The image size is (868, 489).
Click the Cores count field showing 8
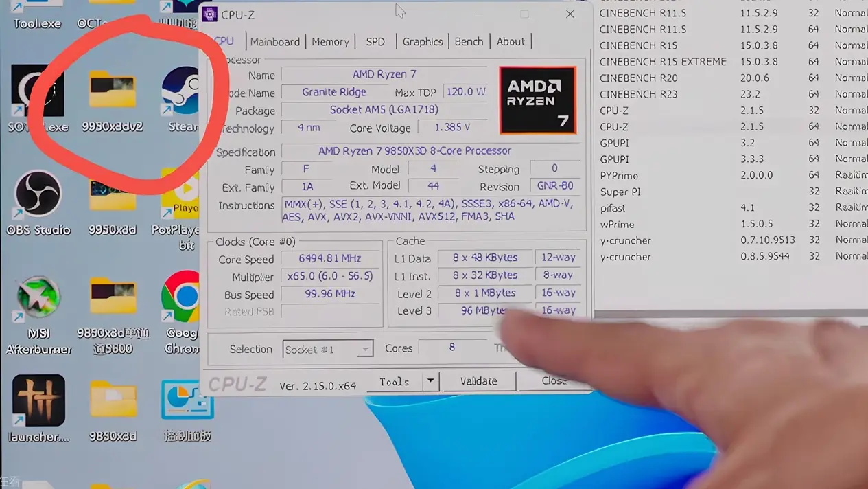(x=451, y=348)
